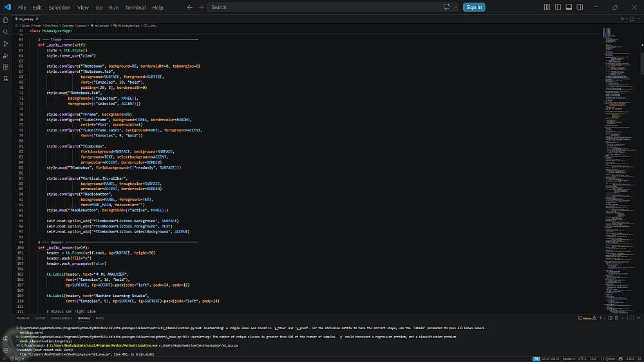
Task: Switch to the PROBLEMS panel tab
Action: pyautogui.click(x=23, y=318)
